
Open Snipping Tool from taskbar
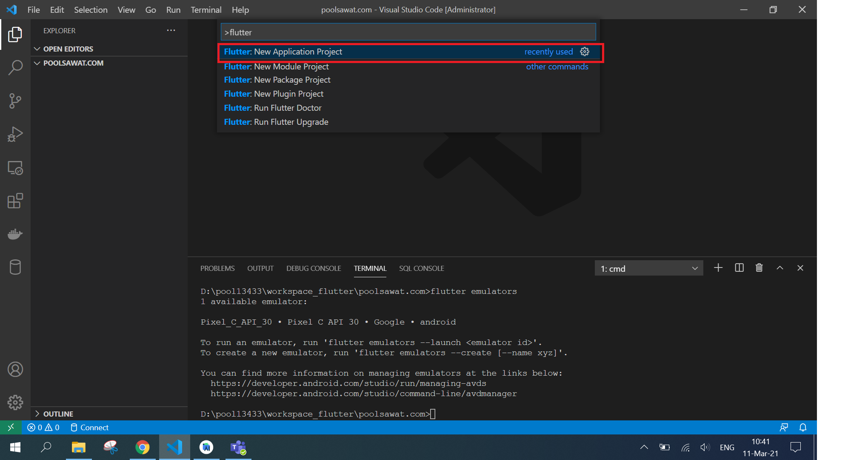(x=111, y=447)
